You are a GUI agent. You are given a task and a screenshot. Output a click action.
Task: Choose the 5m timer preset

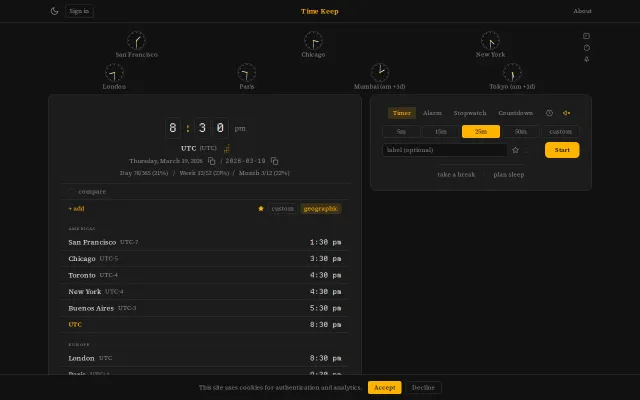[x=401, y=131]
